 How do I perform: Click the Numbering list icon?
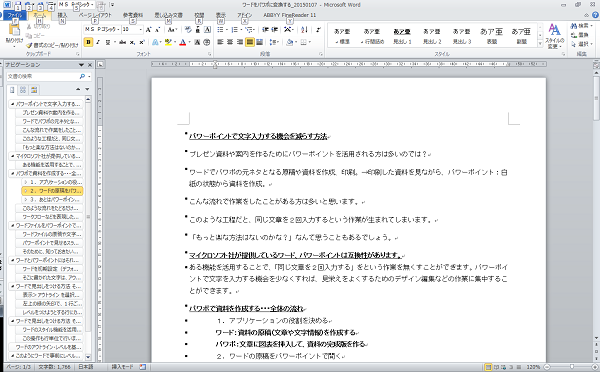[235, 29]
